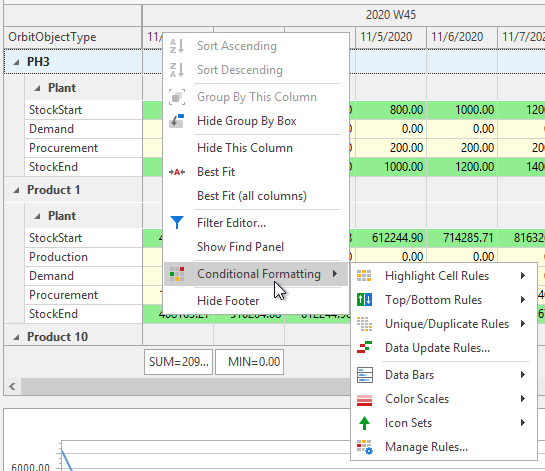Viewport: 545px width, 471px height.
Task: Open Data Update Rules...
Action: click(x=444, y=348)
